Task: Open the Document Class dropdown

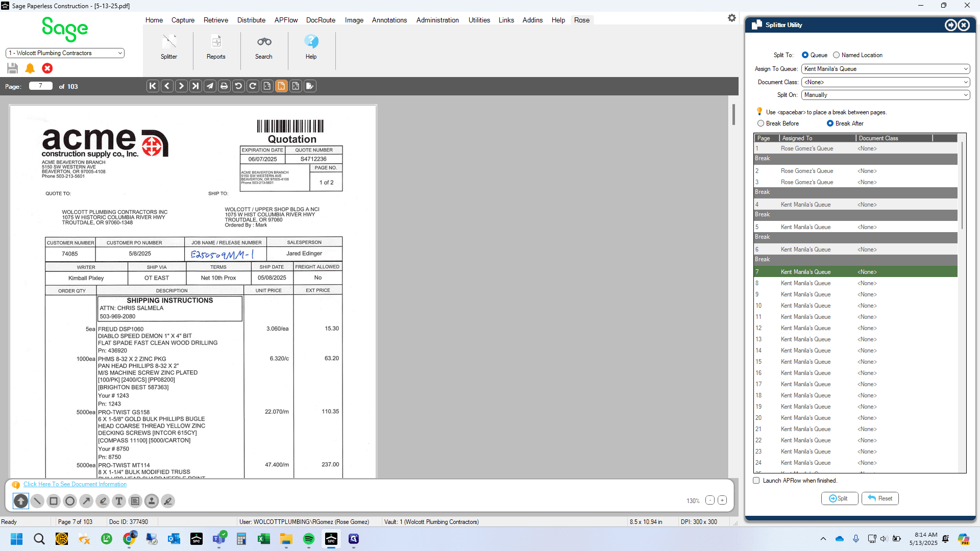Action: pos(886,82)
